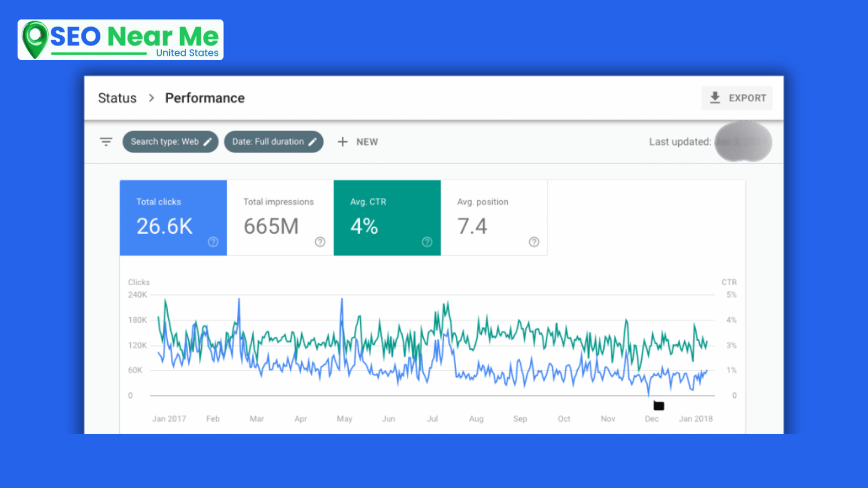Open help icon on Total impressions card
The width and height of the screenshot is (868, 488).
320,242
